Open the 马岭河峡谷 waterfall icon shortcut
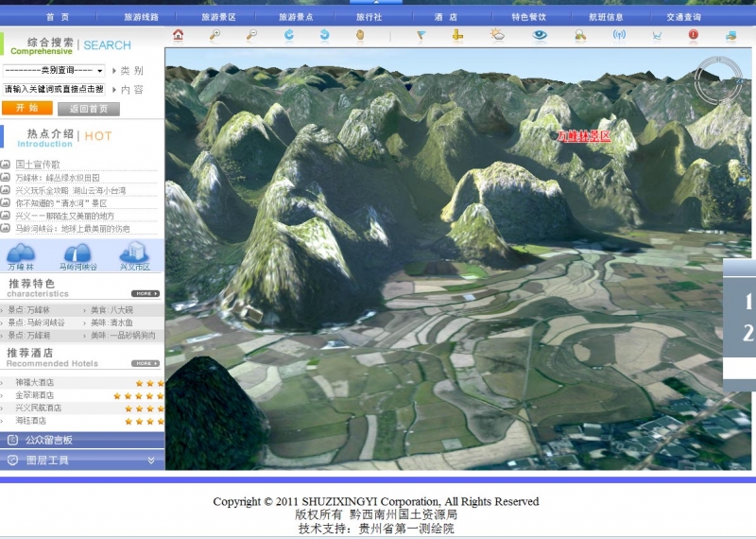 [x=77, y=256]
